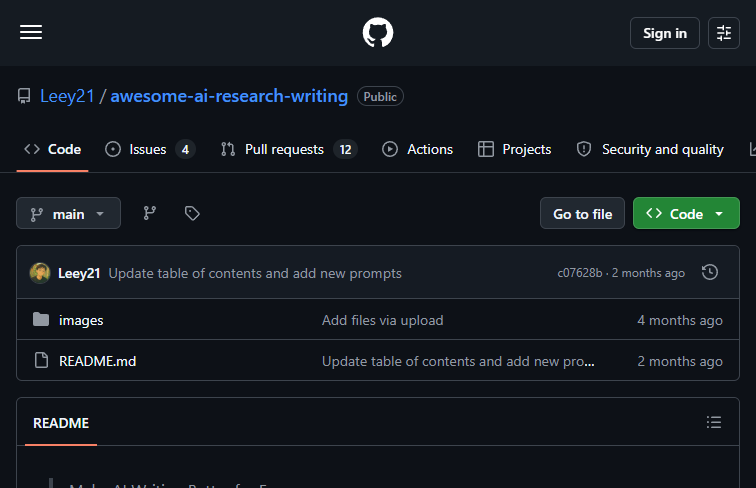
Task: Open the Leey21 owner profile link
Action: 67,96
